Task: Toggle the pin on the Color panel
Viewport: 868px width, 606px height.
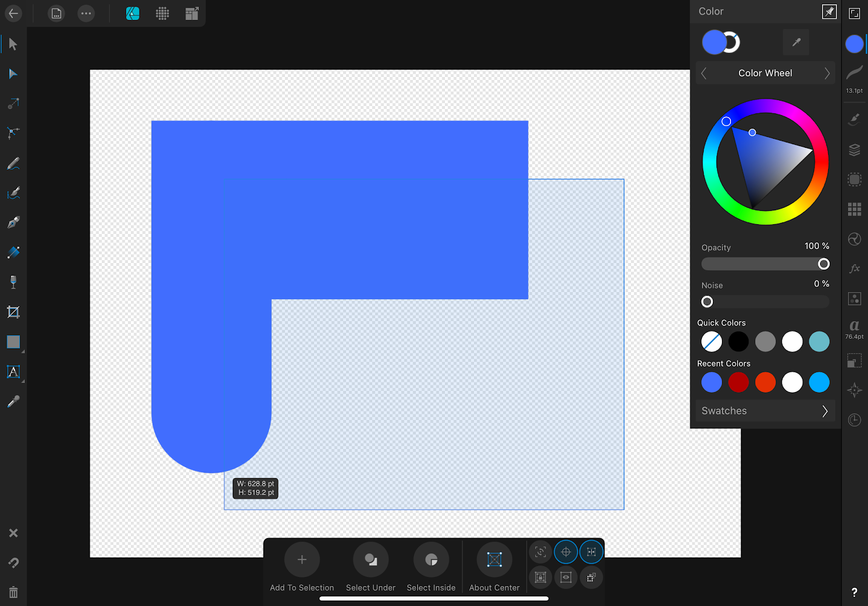Action: tap(829, 11)
